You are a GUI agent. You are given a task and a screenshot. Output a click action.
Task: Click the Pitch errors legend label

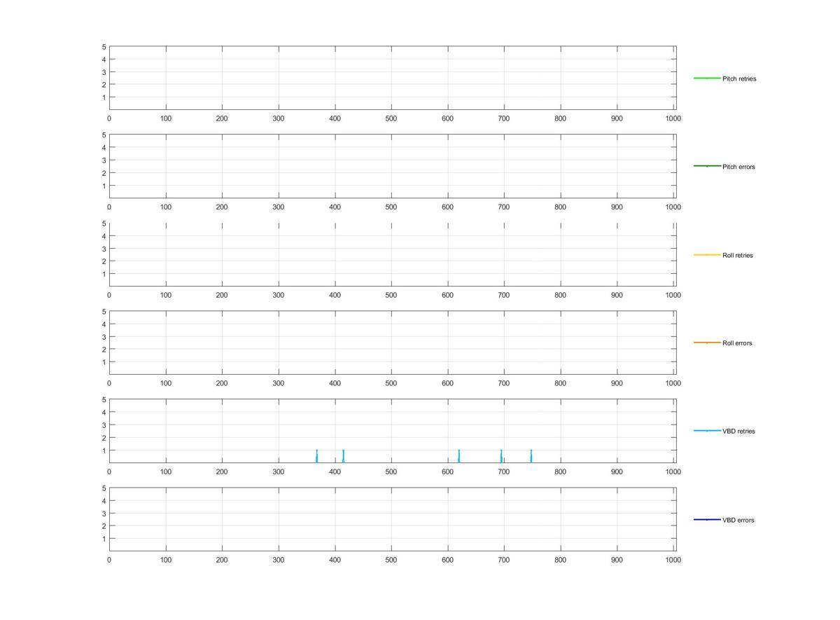pos(738,167)
